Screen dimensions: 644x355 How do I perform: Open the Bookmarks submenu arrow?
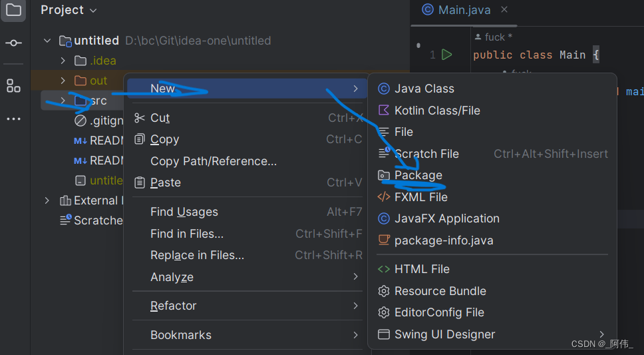point(356,335)
